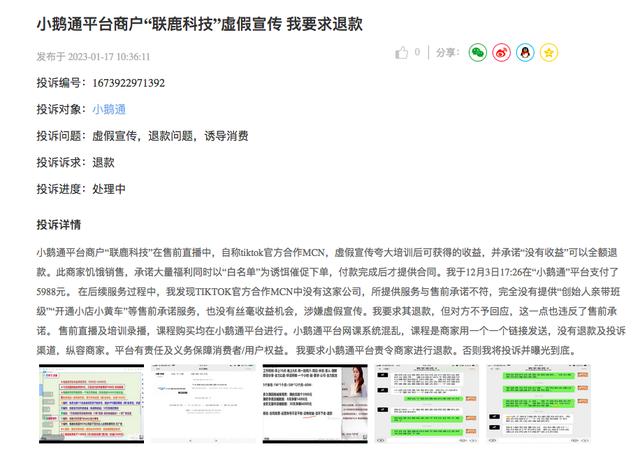Open the 小鹅通 complaint target link

pyautogui.click(x=109, y=109)
